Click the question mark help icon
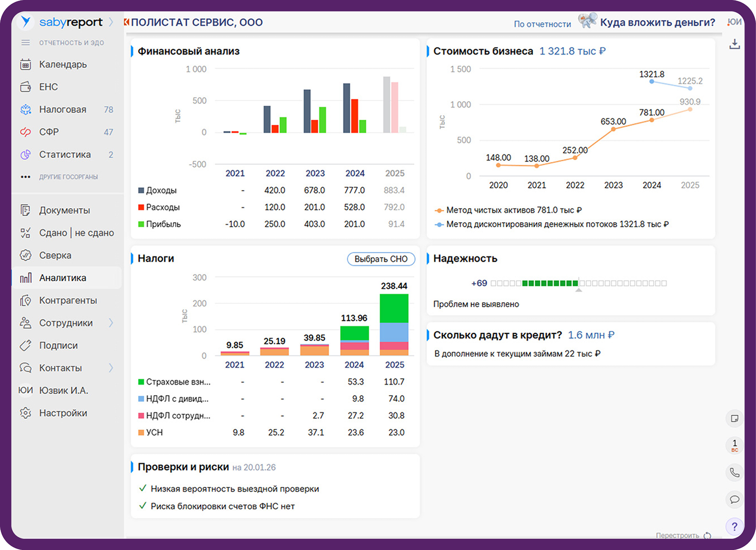This screenshot has width=756, height=550. coord(734,527)
